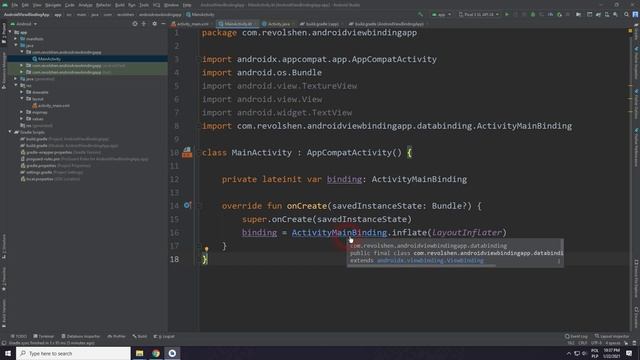Run the app with green play button
Image resolution: width=640 pixels, height=360 pixels.
coord(507,14)
